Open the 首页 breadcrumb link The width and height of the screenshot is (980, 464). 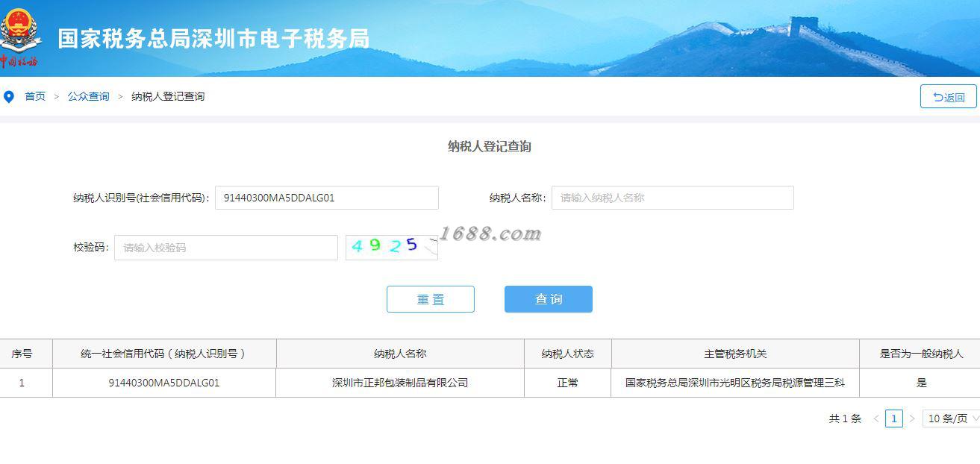pos(35,96)
